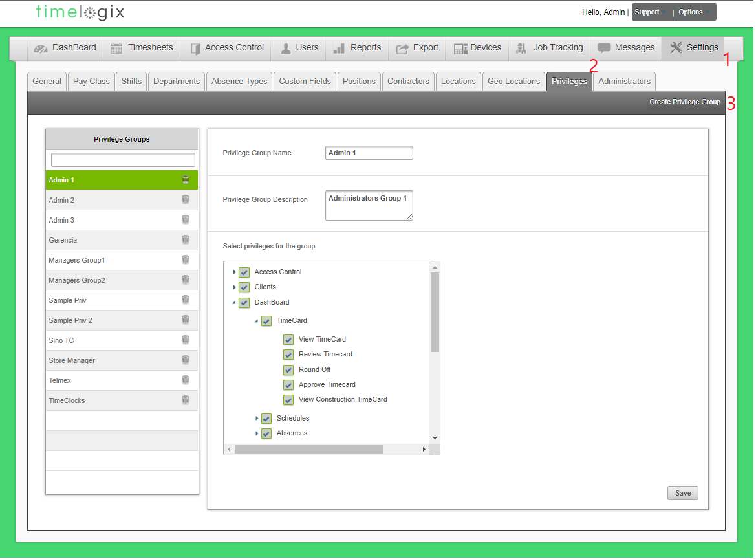Click trash icon beside Telmex

(186, 380)
